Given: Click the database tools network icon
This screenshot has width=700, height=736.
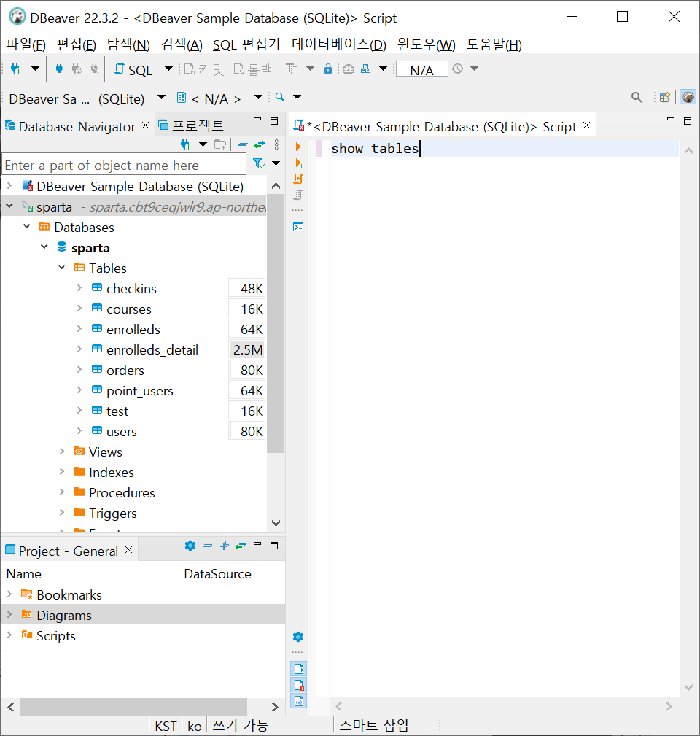Looking at the screenshot, I should [x=366, y=69].
